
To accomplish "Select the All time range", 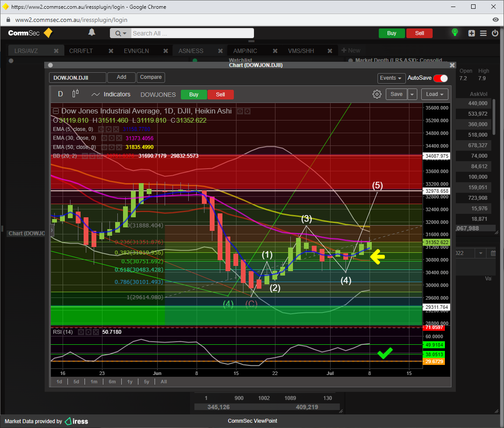I will tap(164, 382).
